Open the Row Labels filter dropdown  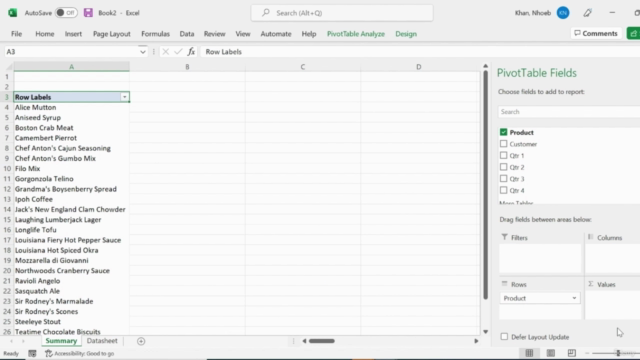point(124,97)
